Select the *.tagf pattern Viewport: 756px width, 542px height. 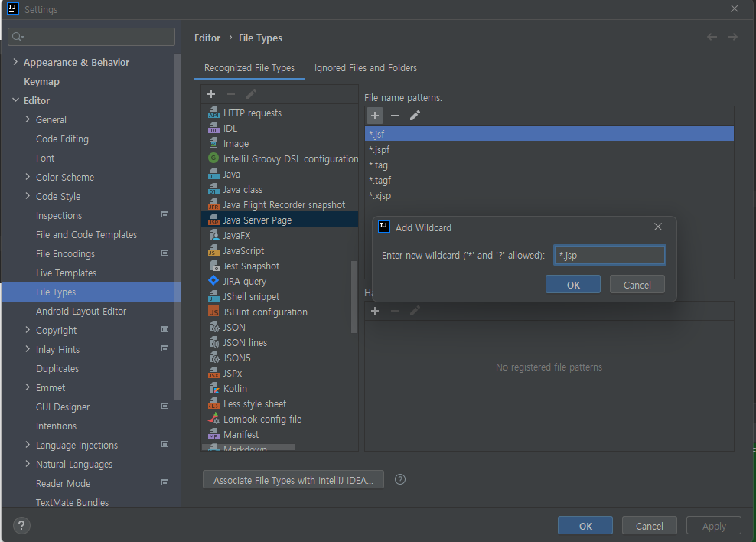click(549, 181)
